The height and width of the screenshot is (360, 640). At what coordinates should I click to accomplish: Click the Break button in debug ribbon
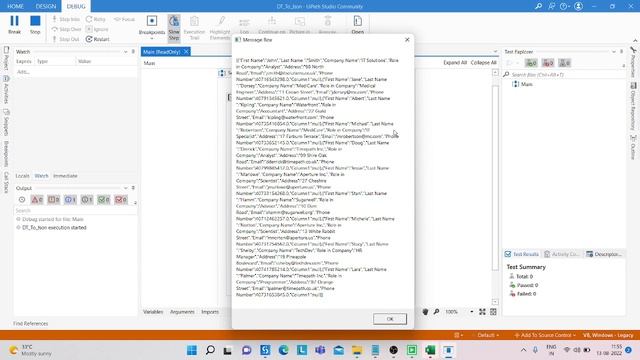(14, 24)
